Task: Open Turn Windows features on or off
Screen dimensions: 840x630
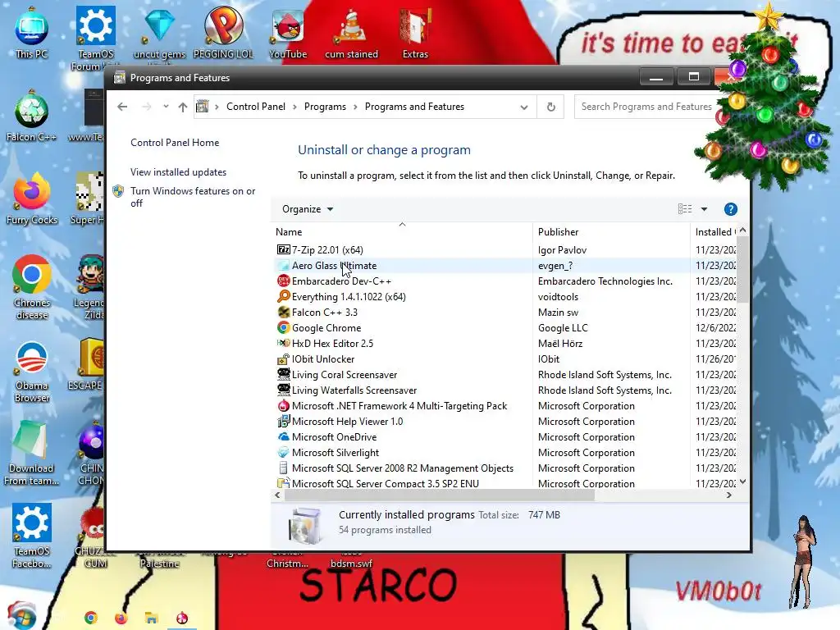Action: [193, 197]
